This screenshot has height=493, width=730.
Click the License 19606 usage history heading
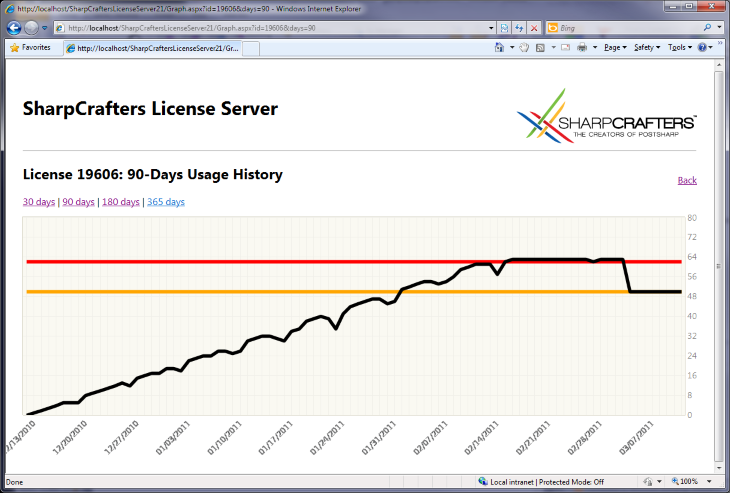tap(153, 174)
